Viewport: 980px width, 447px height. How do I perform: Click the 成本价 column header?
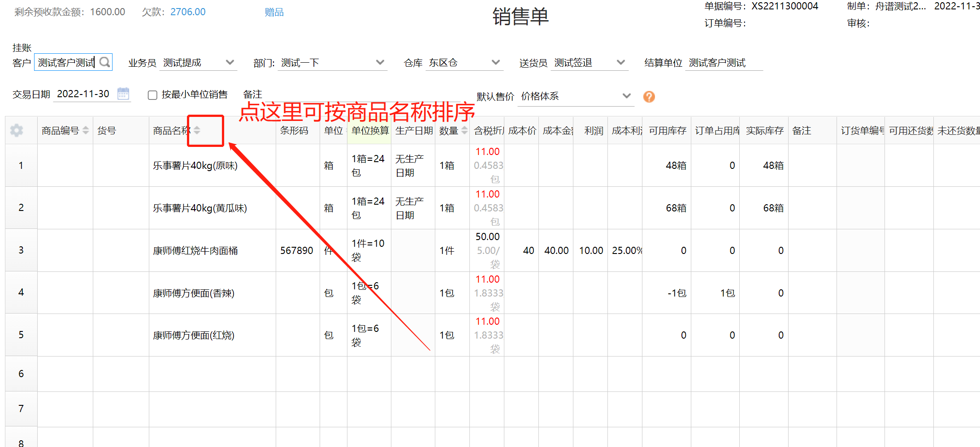click(x=522, y=130)
